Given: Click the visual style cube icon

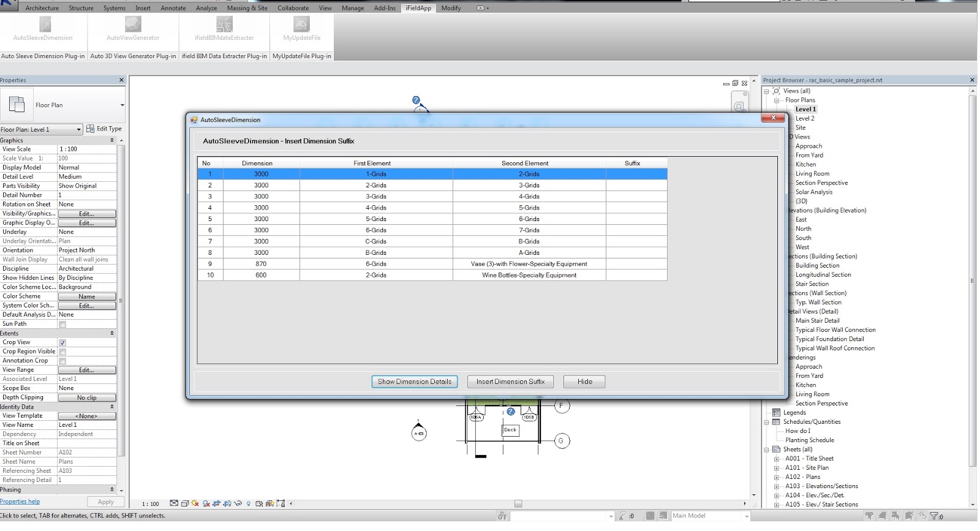Looking at the screenshot, I should coord(185,503).
